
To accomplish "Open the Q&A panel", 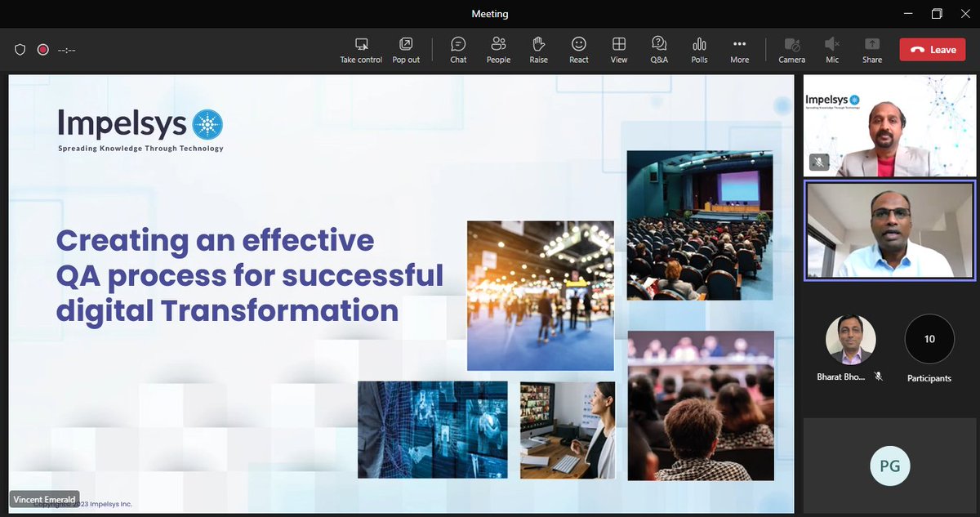I will pyautogui.click(x=658, y=49).
